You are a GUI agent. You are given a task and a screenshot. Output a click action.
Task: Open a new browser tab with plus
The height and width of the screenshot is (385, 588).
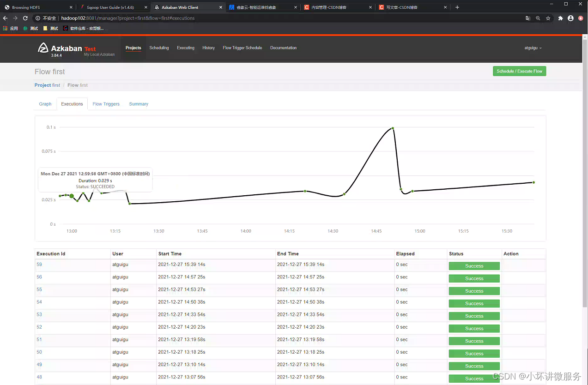[457, 7]
